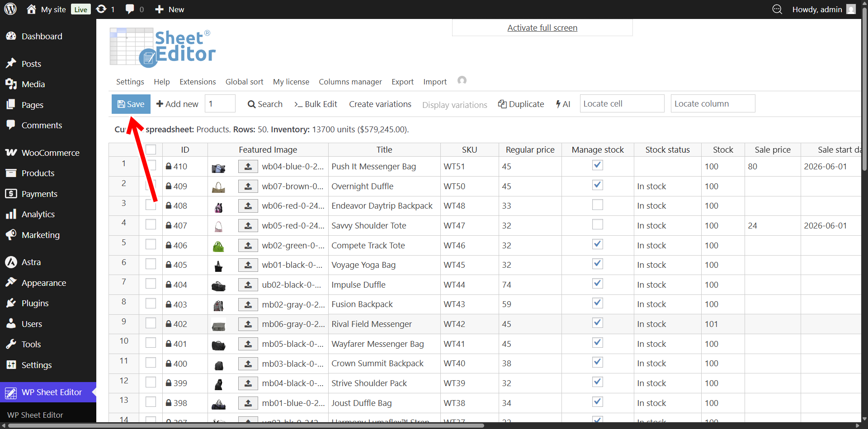
Task: Open the Appearance sidebar menu
Action: (43, 283)
